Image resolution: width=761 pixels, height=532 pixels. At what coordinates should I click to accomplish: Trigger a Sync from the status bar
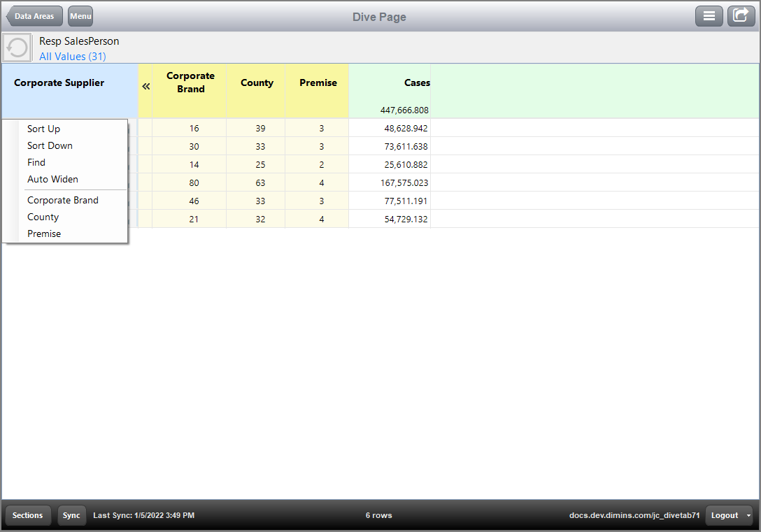[x=71, y=515]
